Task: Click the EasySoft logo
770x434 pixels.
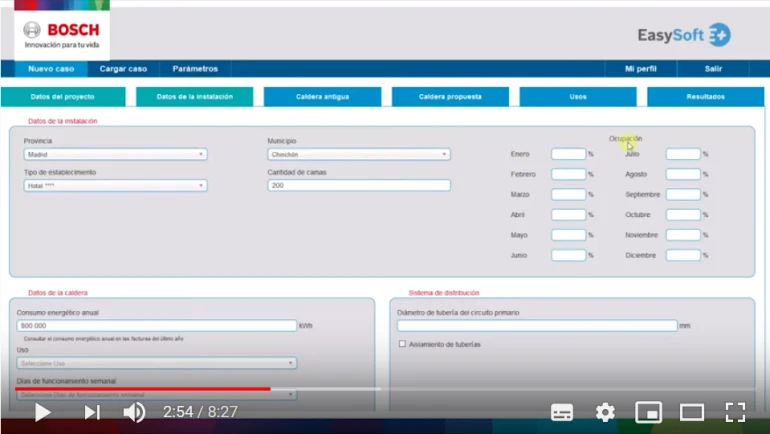Action: (x=684, y=35)
